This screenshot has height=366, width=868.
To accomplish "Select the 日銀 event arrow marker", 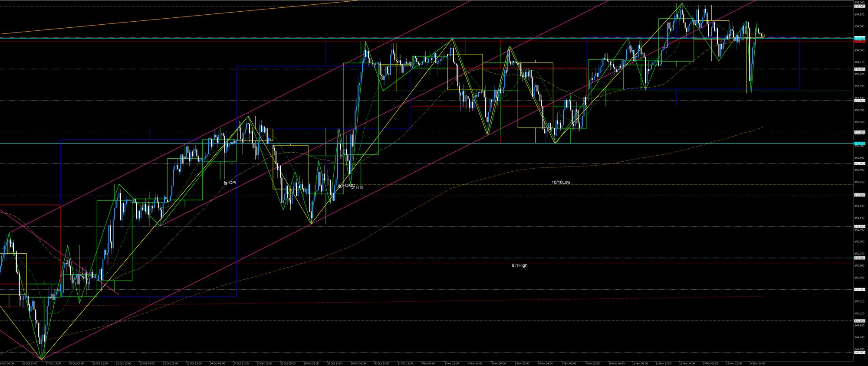I will (353, 187).
